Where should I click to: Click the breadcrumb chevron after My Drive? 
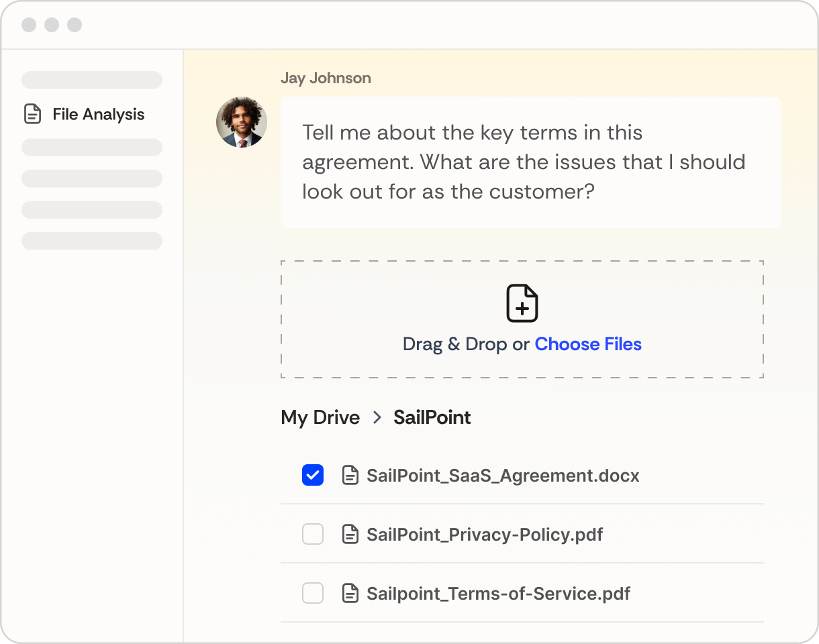click(377, 417)
